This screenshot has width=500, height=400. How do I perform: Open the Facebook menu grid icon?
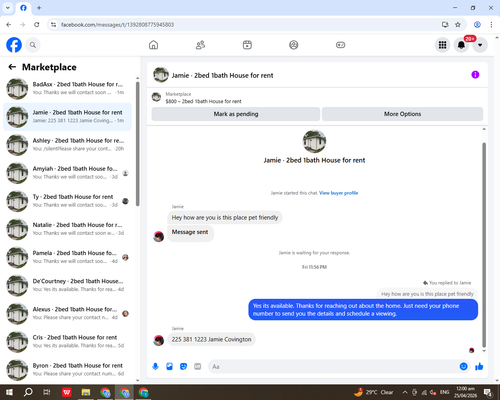[x=442, y=45]
